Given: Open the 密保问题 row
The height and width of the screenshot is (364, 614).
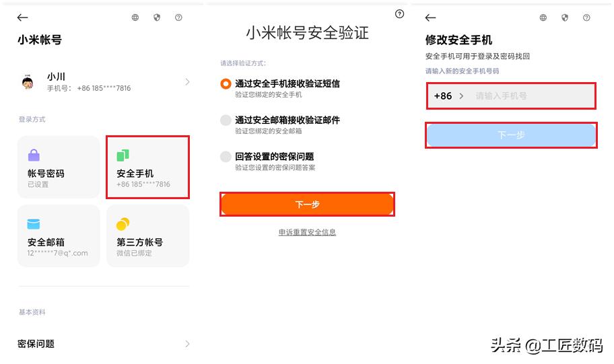Looking at the screenshot, I should pyautogui.click(x=104, y=344).
